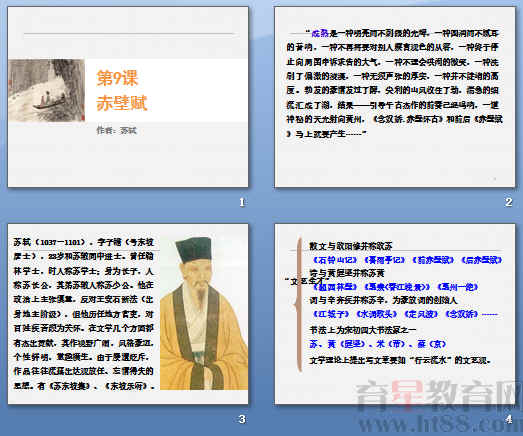Click the orange 第9课 heading
523x436 pixels.
pyautogui.click(x=117, y=78)
